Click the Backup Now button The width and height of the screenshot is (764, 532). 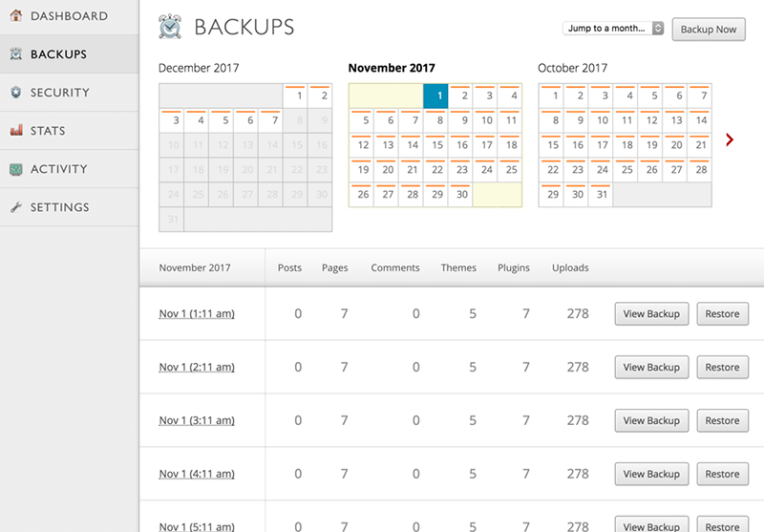[709, 30]
